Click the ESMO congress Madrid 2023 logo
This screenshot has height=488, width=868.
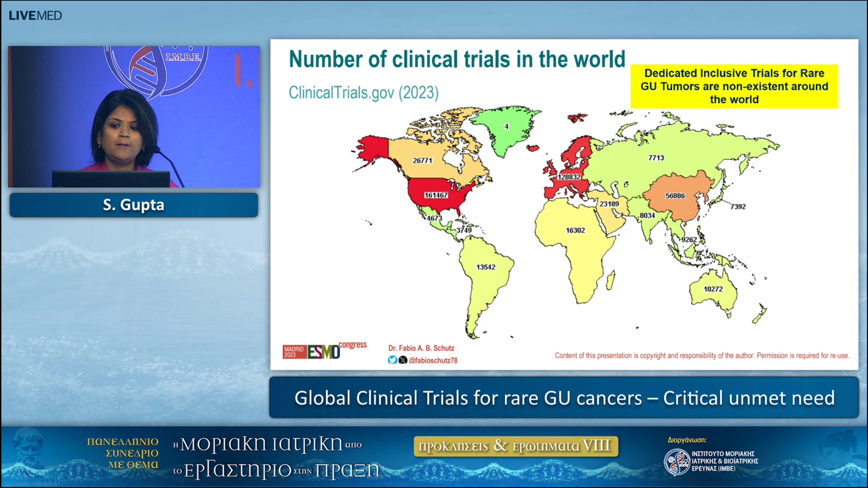(324, 350)
